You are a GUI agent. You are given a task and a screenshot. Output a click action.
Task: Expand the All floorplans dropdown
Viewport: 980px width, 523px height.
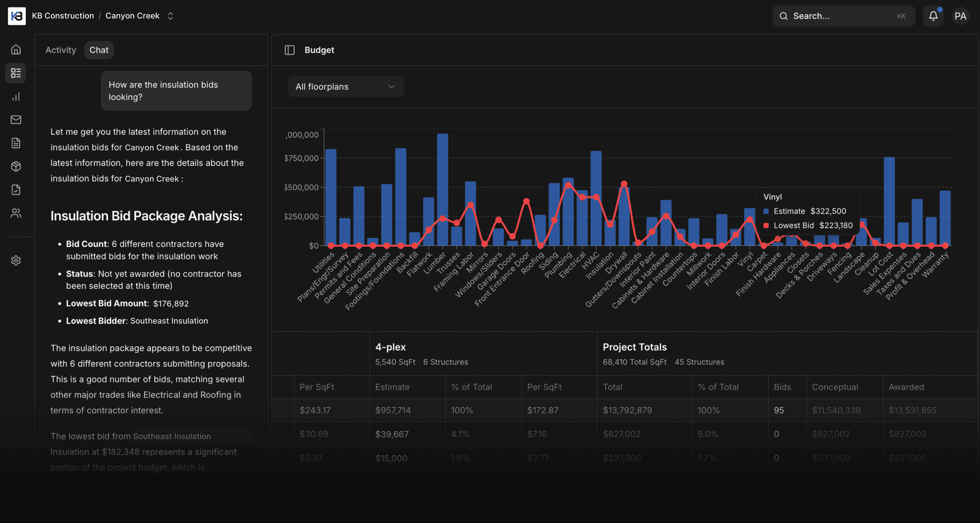point(346,87)
